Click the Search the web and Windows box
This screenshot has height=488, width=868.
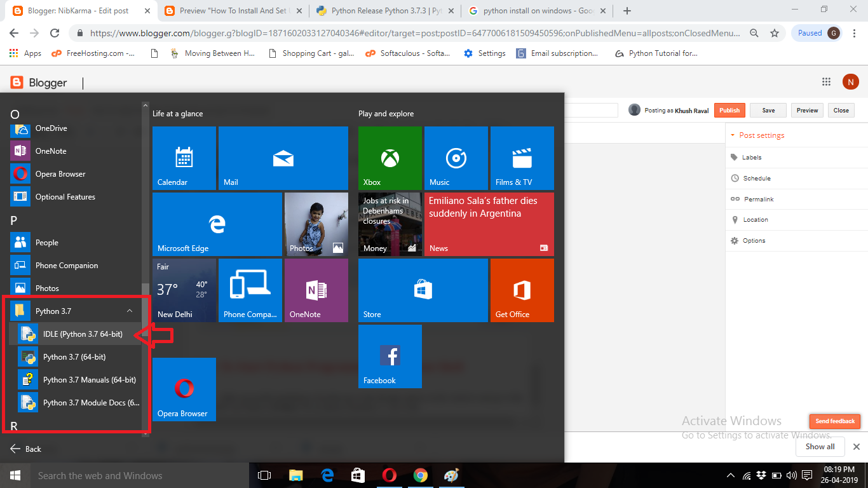coord(140,475)
